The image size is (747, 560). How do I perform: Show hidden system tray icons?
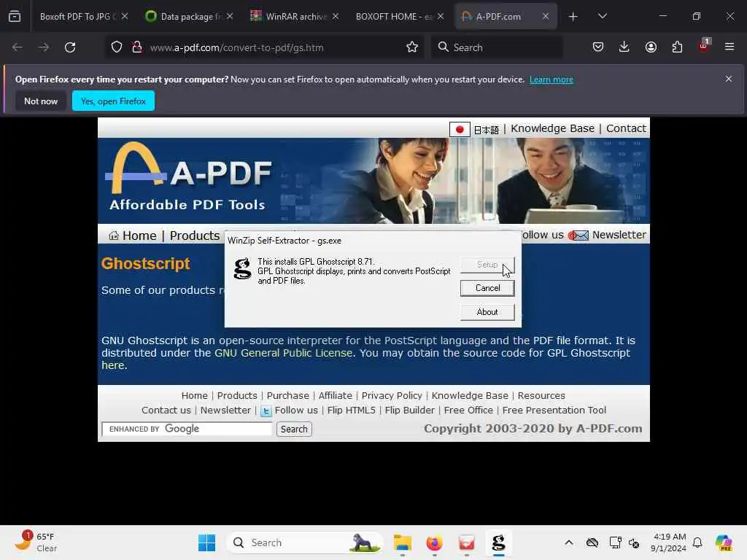point(569,542)
